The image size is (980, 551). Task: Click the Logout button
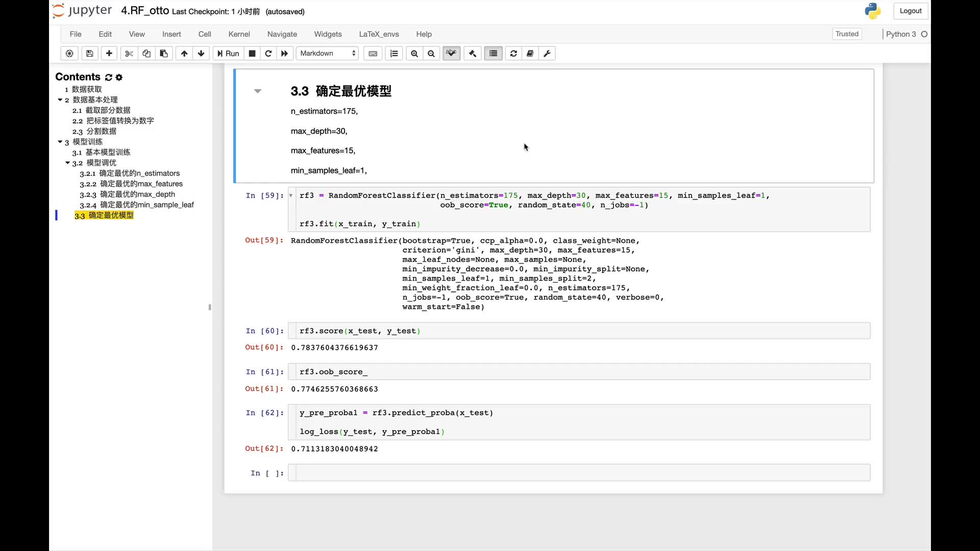tap(911, 11)
